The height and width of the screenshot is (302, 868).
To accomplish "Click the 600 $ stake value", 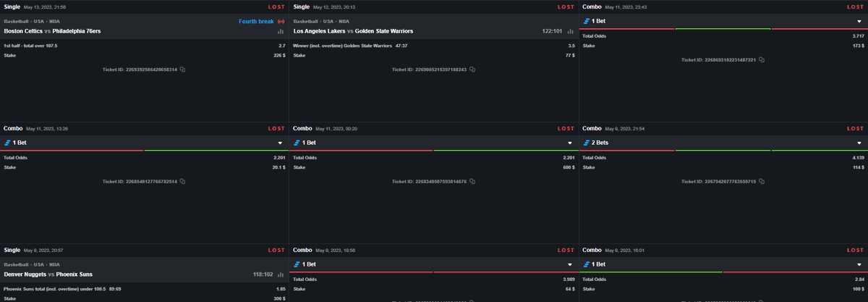I will [569, 167].
